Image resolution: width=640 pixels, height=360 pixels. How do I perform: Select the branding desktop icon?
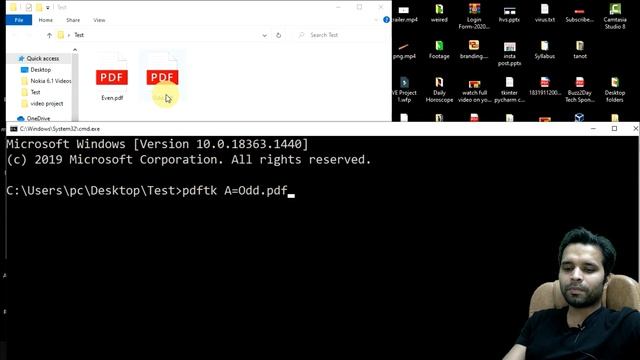(474, 50)
